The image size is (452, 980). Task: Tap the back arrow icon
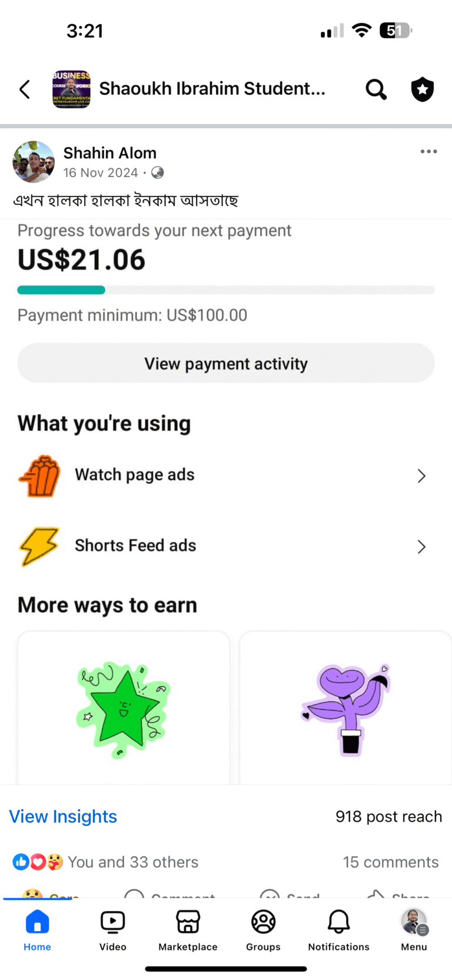pos(25,89)
